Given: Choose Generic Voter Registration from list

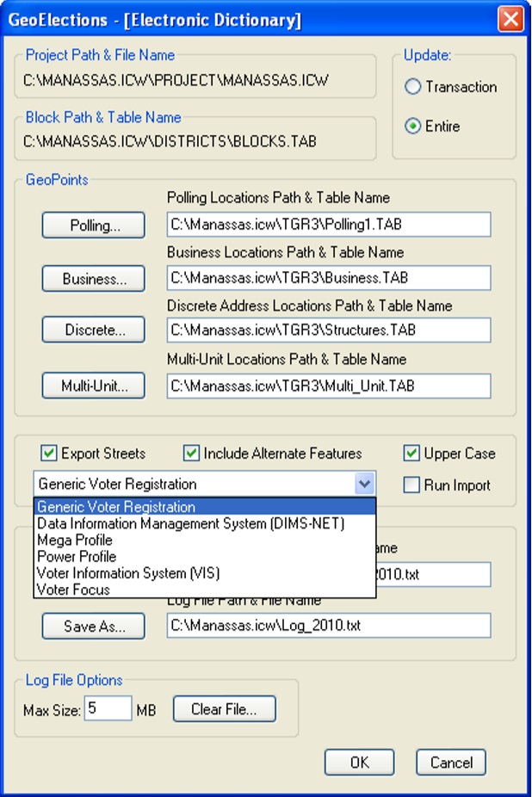Looking at the screenshot, I should [x=116, y=507].
